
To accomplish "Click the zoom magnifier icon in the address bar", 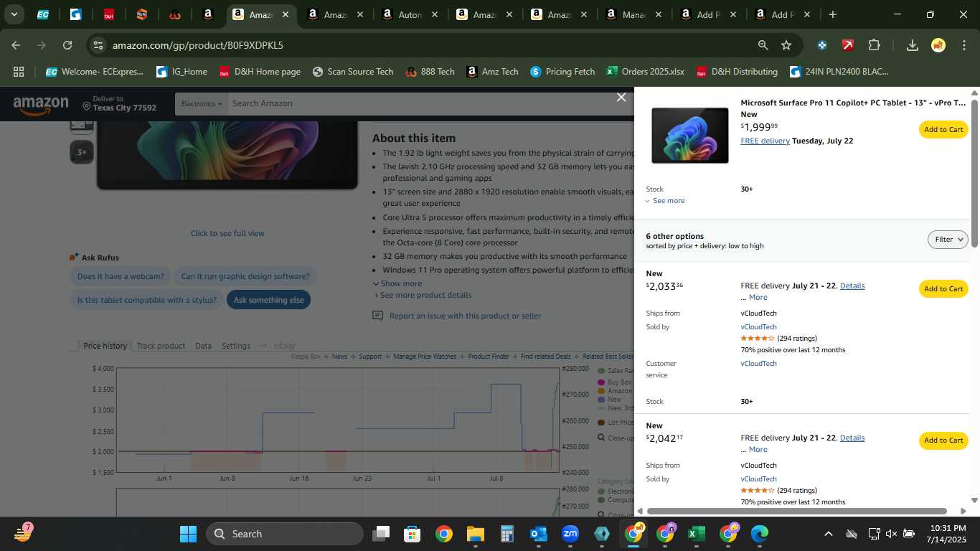I will (763, 45).
